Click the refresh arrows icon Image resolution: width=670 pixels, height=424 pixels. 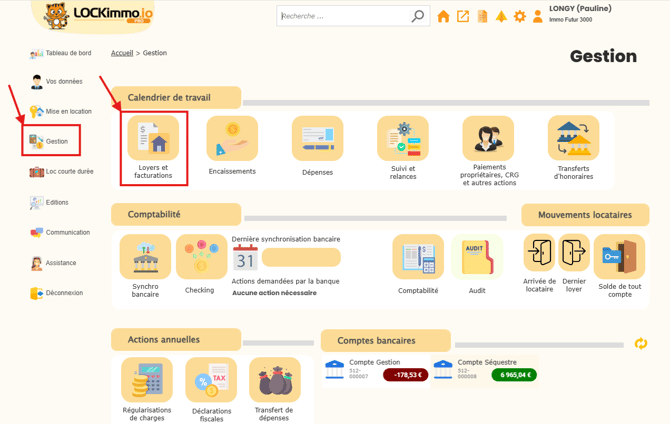(641, 343)
